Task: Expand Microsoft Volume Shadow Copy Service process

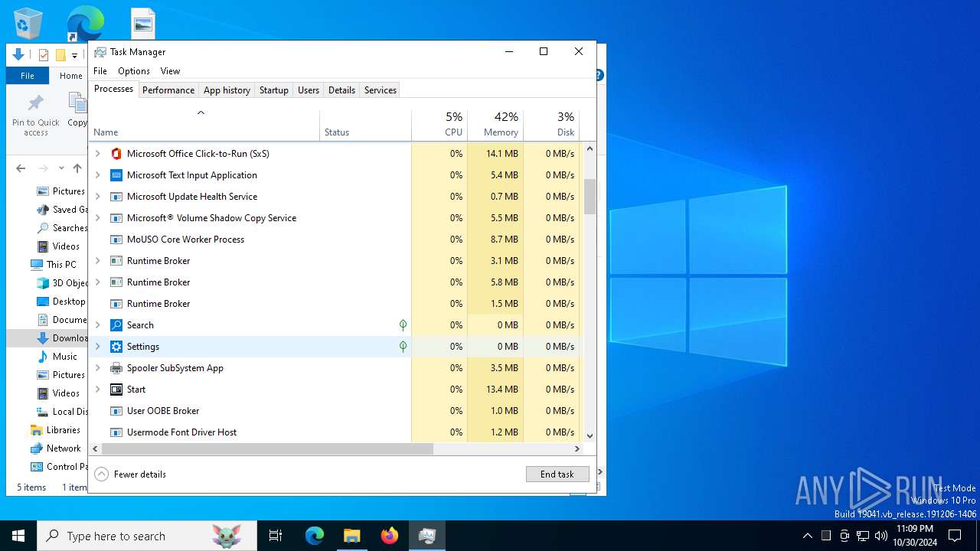Action: point(97,218)
